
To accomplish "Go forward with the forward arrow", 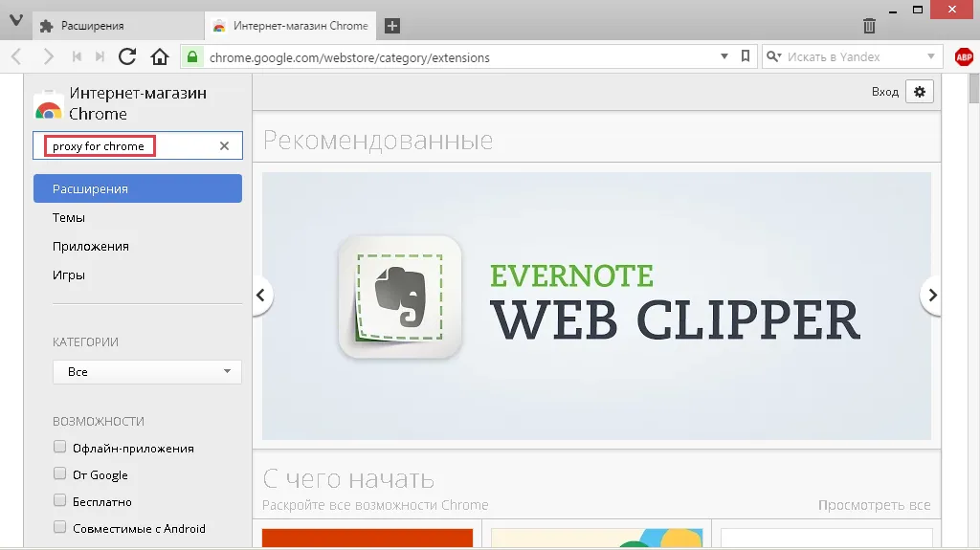I will coord(48,56).
